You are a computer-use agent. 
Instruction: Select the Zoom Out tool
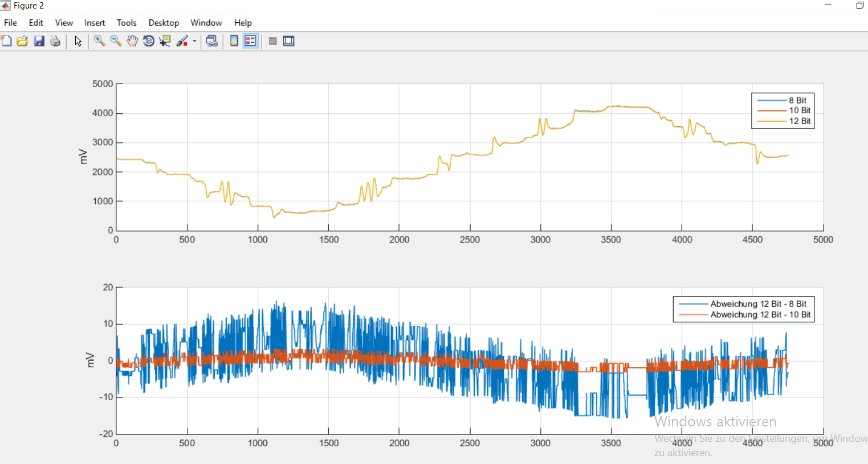(x=116, y=41)
